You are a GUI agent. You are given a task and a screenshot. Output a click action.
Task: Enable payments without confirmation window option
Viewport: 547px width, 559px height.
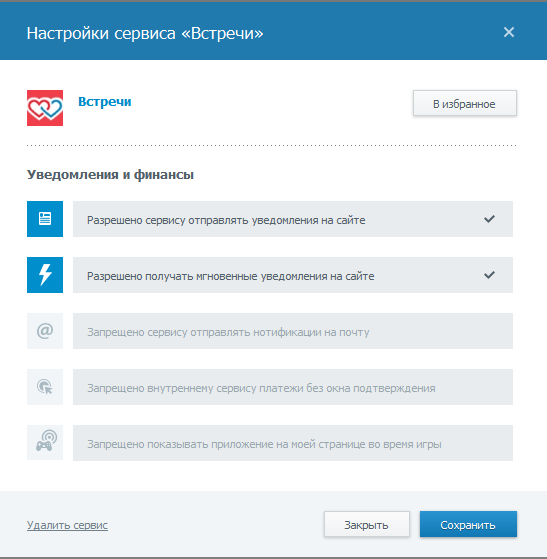click(x=293, y=387)
